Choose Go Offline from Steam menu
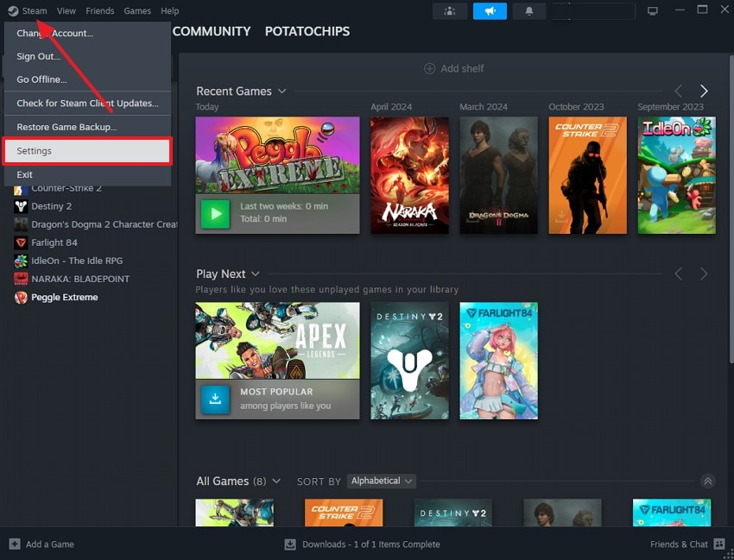Screen dimensions: 734x560 [x=87, y=79]
